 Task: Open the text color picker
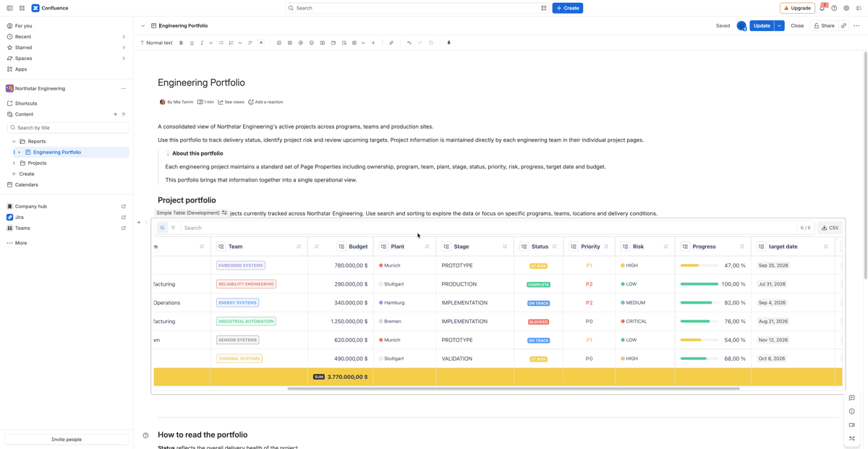261,43
